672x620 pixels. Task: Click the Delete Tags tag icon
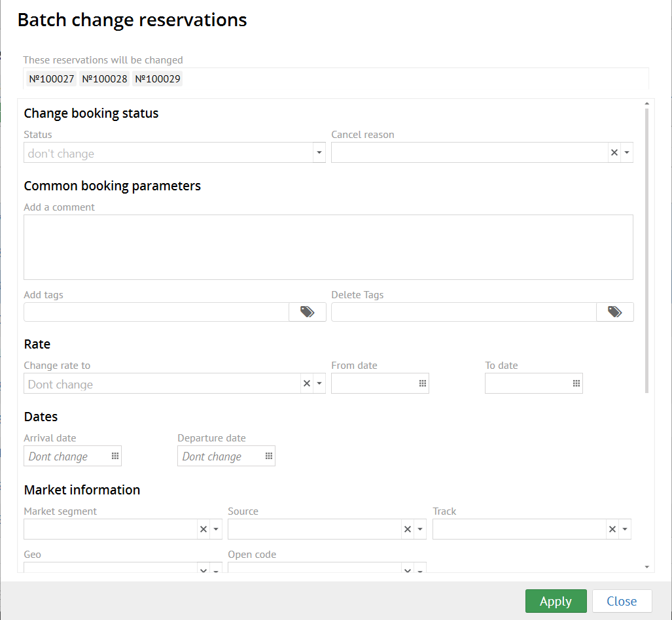614,312
